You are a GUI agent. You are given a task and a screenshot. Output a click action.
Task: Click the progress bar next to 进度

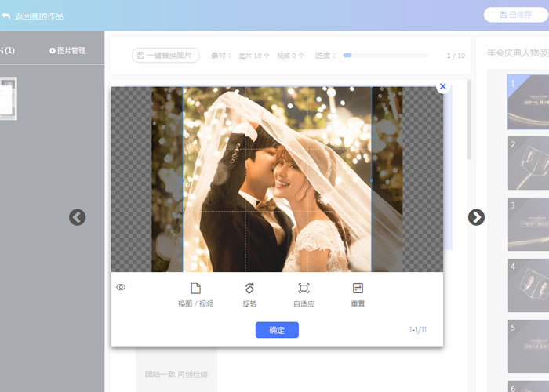tap(386, 56)
